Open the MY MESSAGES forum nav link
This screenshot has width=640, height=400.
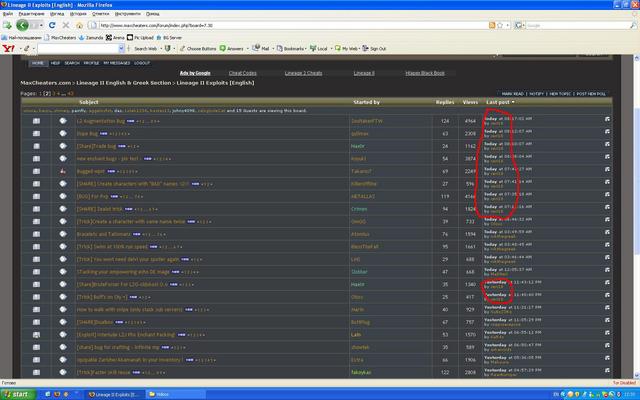[118, 62]
